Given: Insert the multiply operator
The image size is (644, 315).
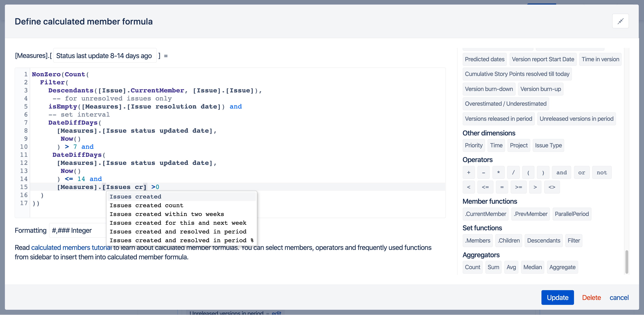Looking at the screenshot, I should [498, 173].
